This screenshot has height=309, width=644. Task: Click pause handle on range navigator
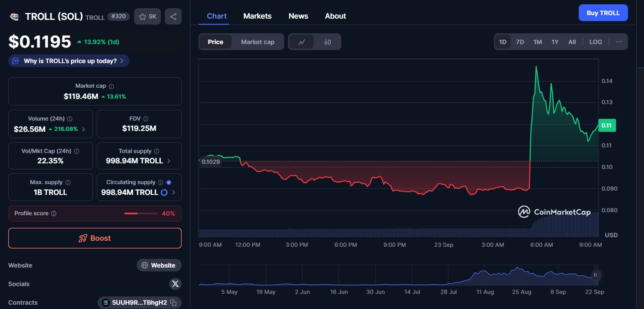(x=595, y=275)
